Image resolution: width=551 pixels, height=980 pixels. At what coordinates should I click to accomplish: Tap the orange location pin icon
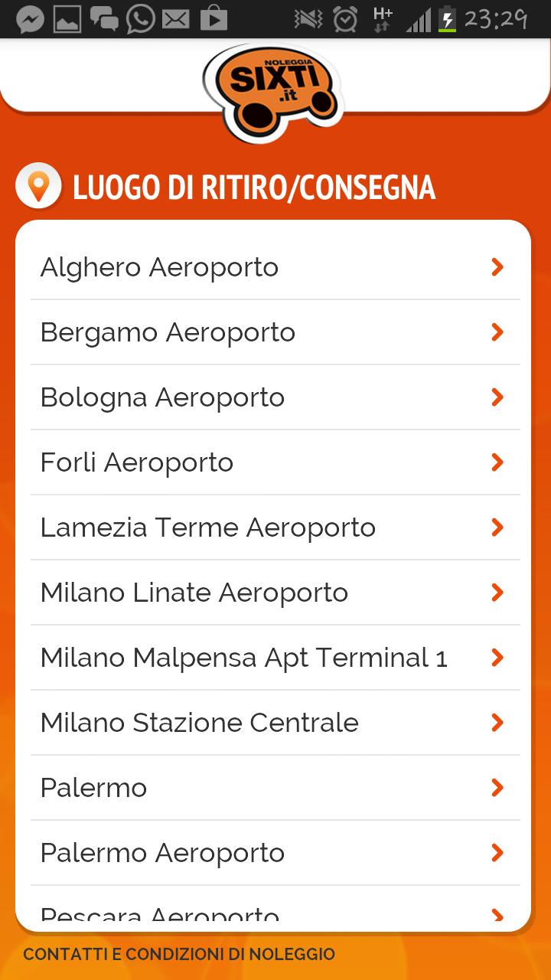pos(38,186)
